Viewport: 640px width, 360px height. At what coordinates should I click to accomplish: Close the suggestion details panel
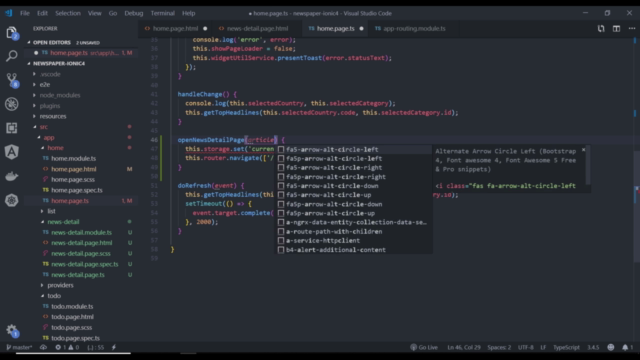pyautogui.click(x=583, y=150)
